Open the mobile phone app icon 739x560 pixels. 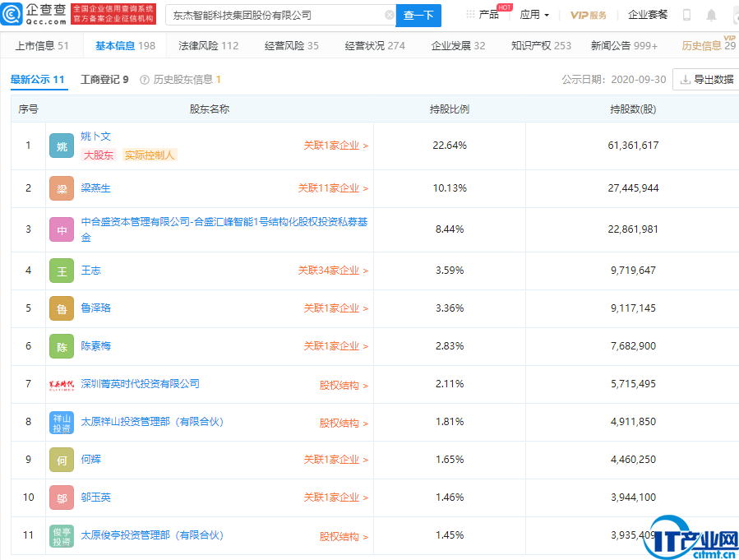pyautogui.click(x=686, y=15)
